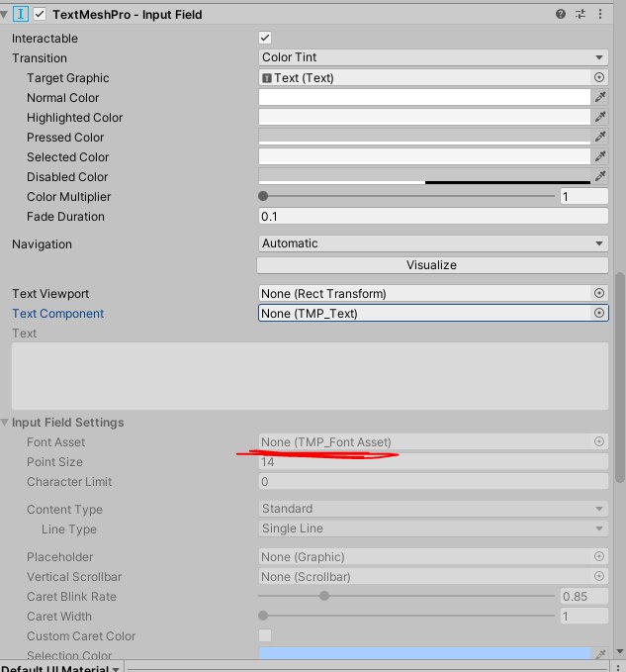Open the Content Type dropdown

pyautogui.click(x=433, y=509)
